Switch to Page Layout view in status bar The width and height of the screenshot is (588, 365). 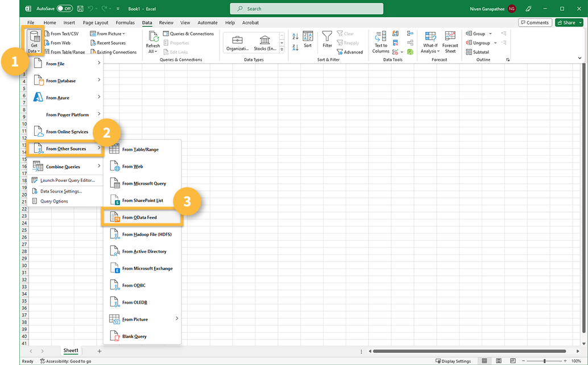click(499, 361)
